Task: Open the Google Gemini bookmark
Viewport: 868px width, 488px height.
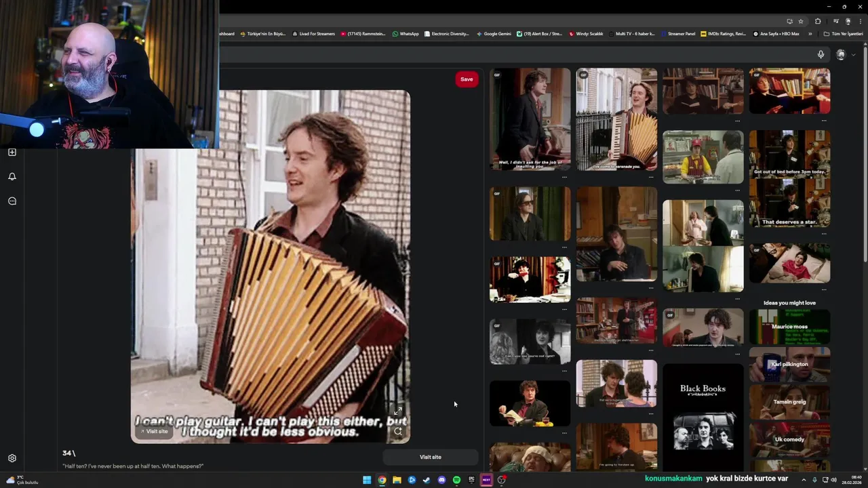Action: [x=494, y=33]
